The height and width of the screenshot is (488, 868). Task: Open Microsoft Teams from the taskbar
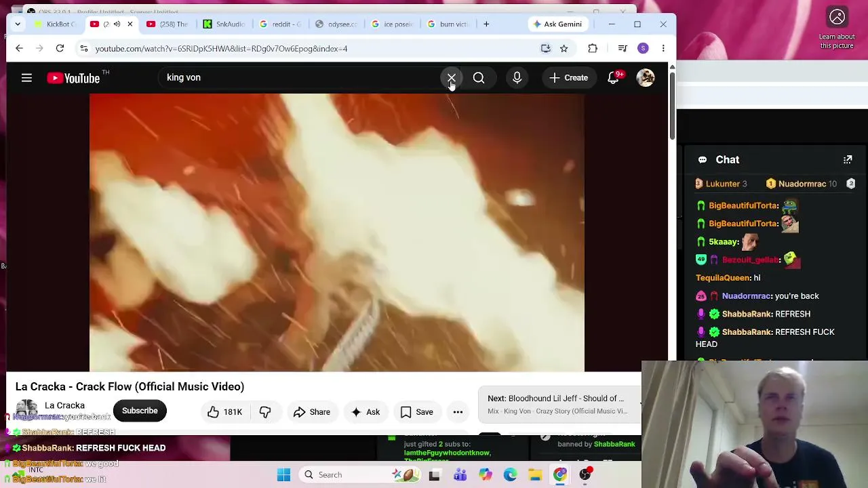click(x=460, y=474)
